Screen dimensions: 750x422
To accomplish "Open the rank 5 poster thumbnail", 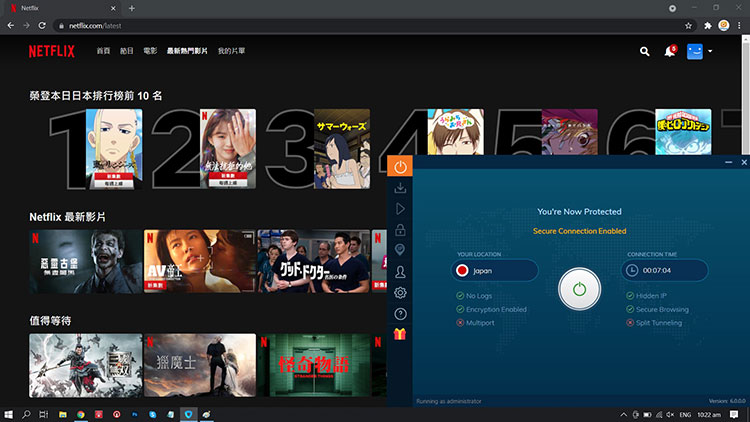I will tap(569, 132).
